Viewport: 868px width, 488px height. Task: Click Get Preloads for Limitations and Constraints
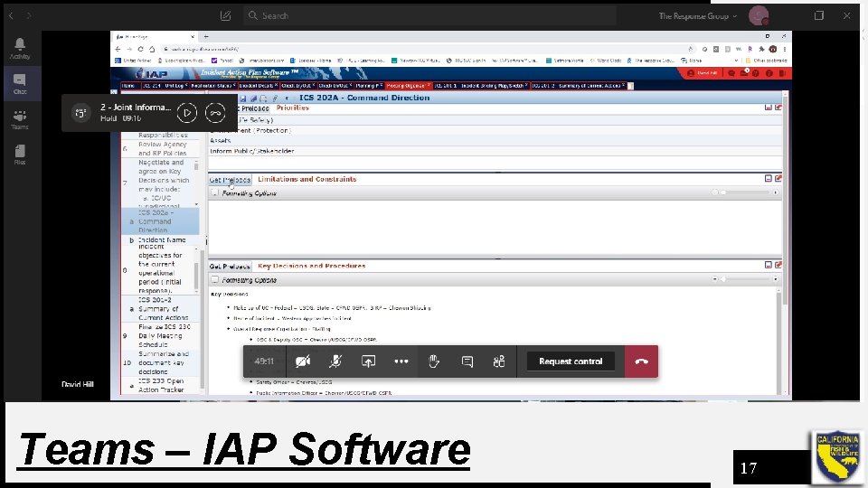230,180
